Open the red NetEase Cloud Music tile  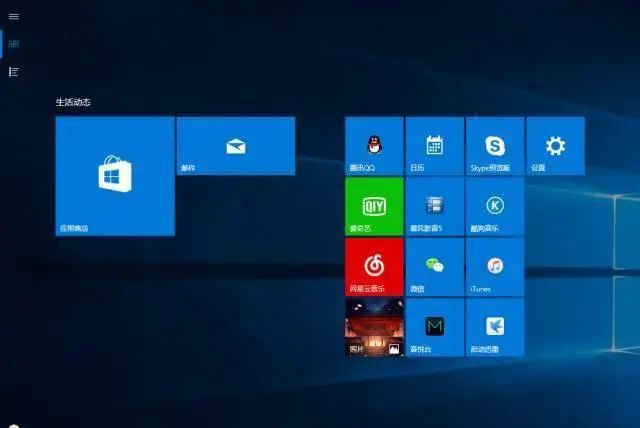374,267
